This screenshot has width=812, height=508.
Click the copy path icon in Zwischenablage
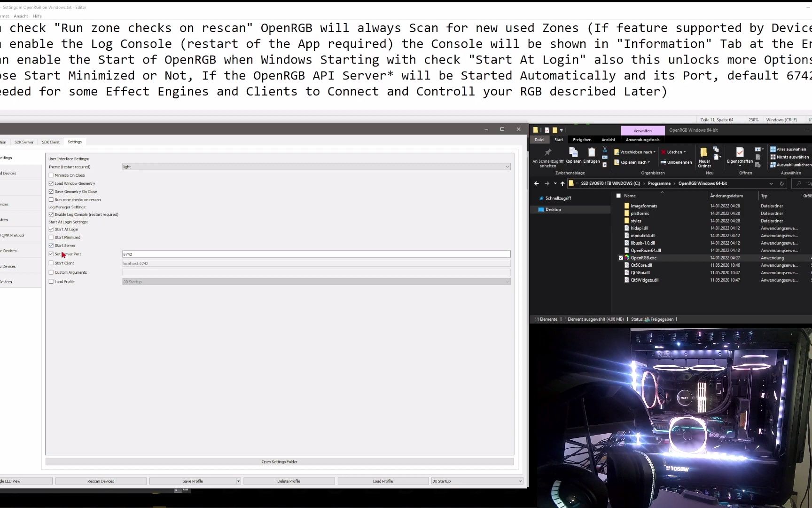[605, 157]
